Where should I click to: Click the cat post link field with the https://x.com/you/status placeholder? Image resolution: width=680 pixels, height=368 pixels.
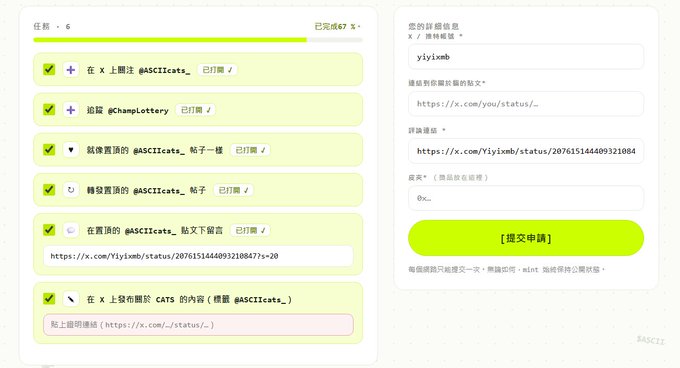(526, 104)
